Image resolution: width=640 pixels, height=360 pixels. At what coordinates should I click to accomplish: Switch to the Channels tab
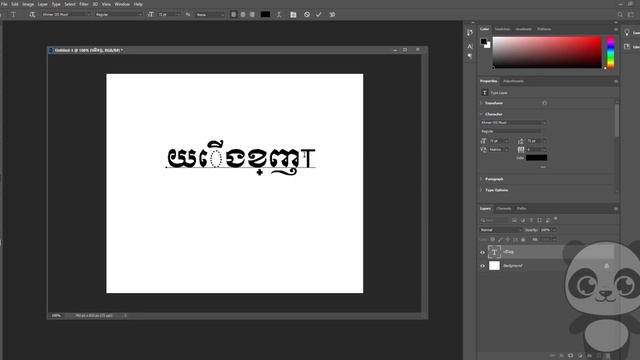503,208
